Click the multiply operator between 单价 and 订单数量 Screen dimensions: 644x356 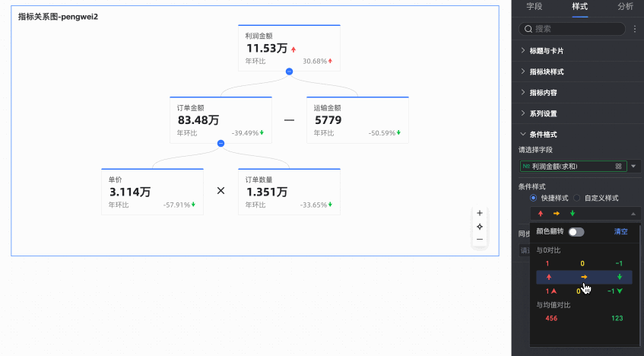[x=220, y=191]
